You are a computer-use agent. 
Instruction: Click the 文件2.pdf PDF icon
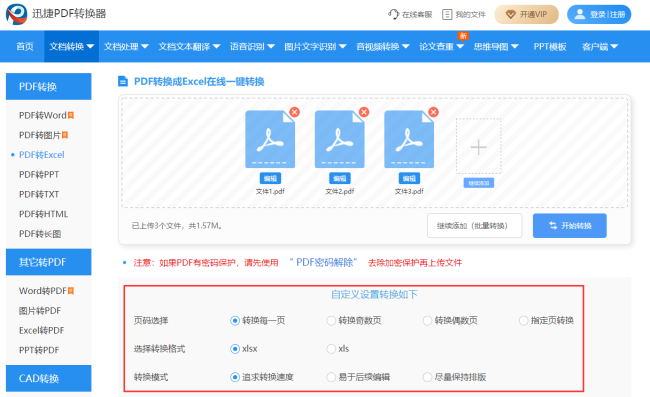340,139
